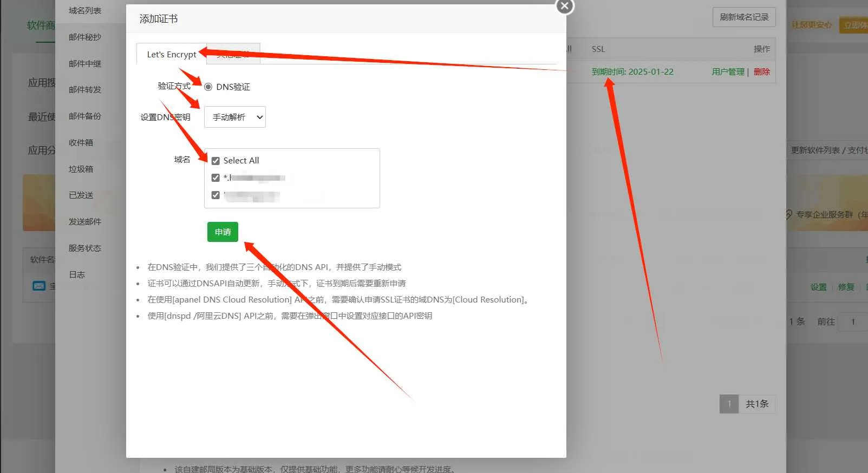Close the 添加证书 dialog with X icon

(565, 6)
